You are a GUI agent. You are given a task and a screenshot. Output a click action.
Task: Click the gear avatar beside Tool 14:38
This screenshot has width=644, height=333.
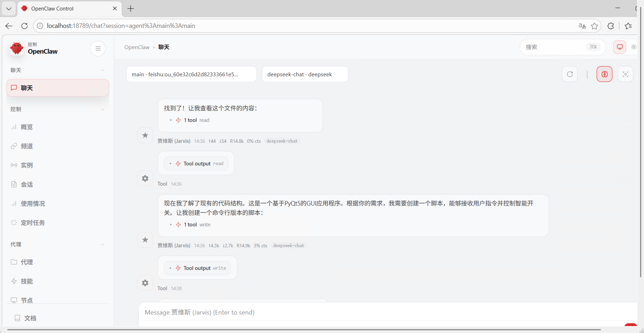pyautogui.click(x=145, y=283)
